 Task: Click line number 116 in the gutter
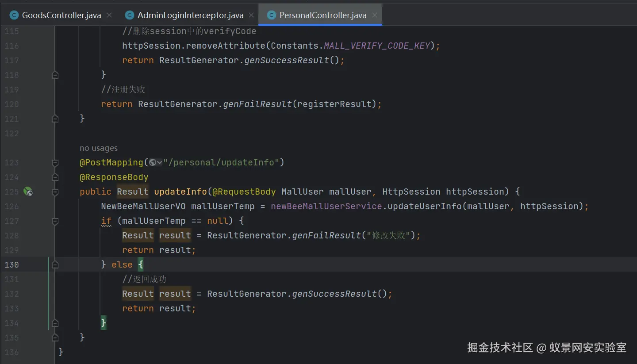12,46
